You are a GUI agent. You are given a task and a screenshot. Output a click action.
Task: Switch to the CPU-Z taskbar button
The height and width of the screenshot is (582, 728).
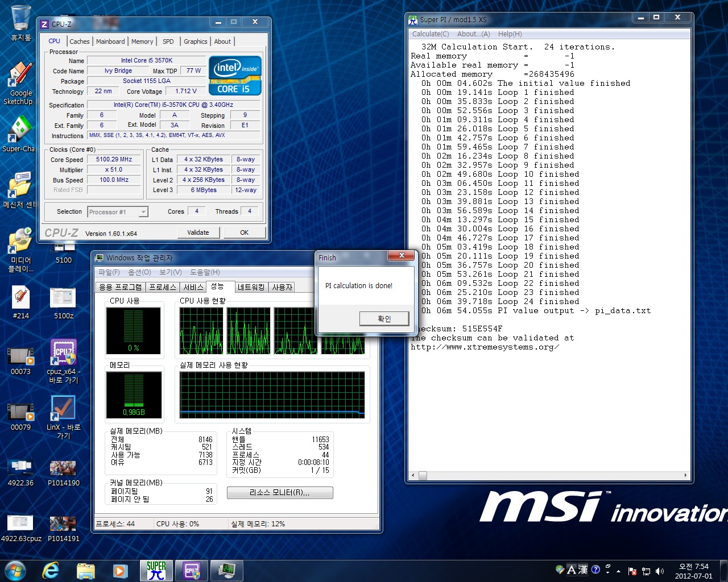click(192, 571)
